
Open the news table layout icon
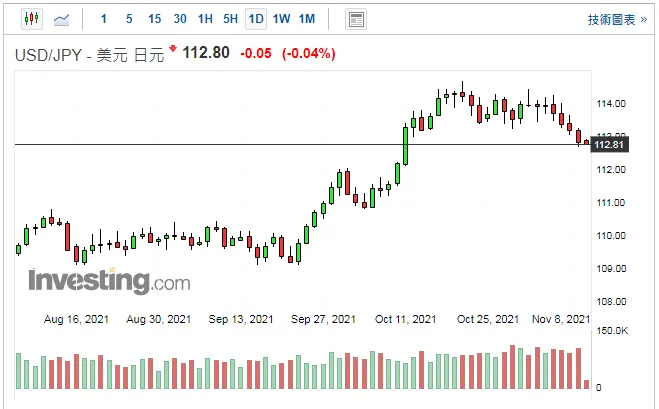[356, 19]
